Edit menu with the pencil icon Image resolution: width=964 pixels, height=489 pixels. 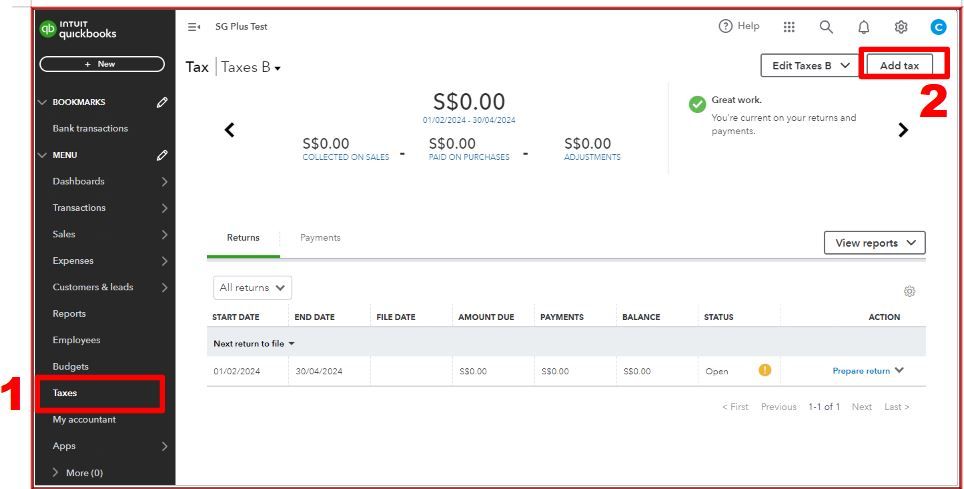click(162, 155)
